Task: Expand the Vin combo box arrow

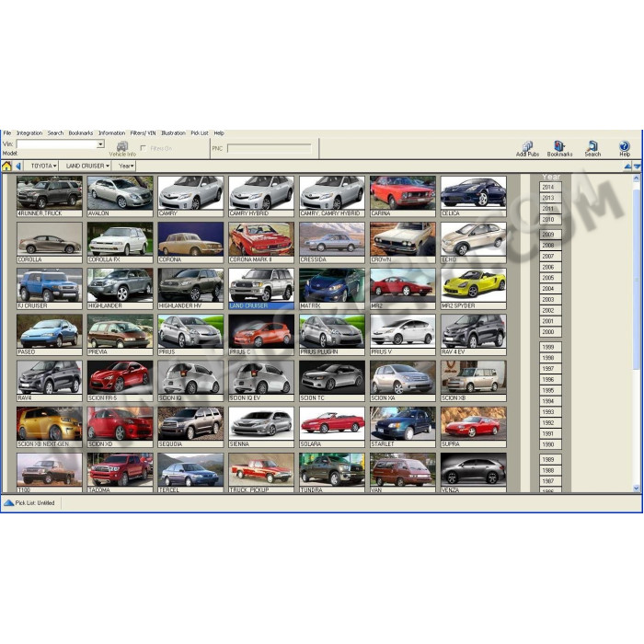Action: point(100,144)
